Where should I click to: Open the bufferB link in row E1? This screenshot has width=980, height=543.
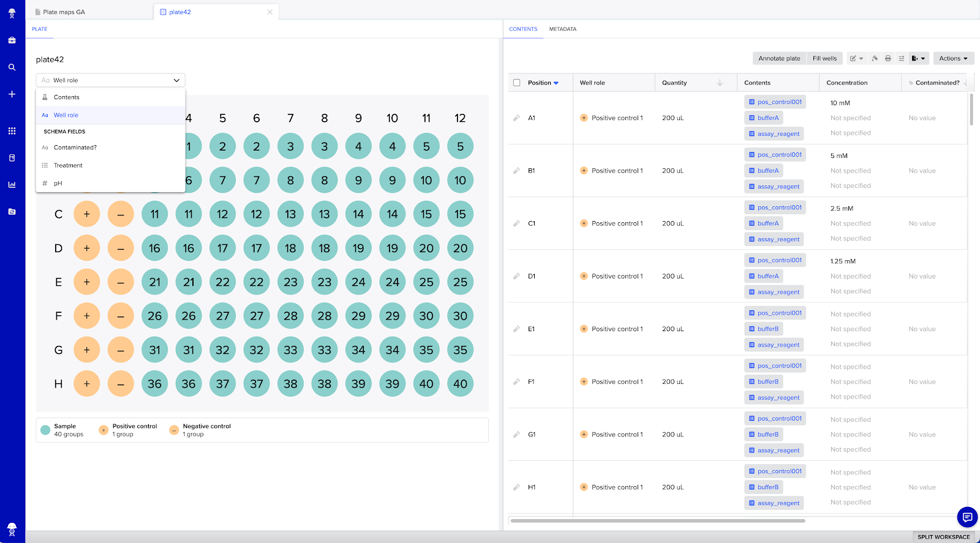764,329
